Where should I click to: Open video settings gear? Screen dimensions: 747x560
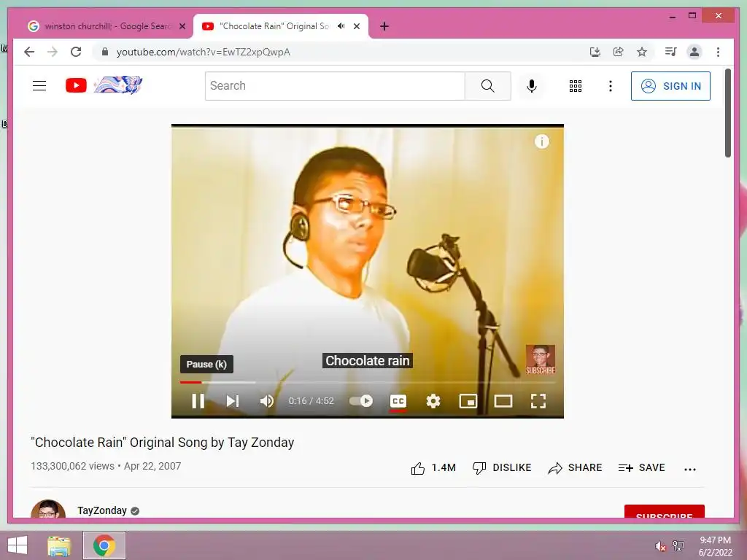(x=433, y=401)
